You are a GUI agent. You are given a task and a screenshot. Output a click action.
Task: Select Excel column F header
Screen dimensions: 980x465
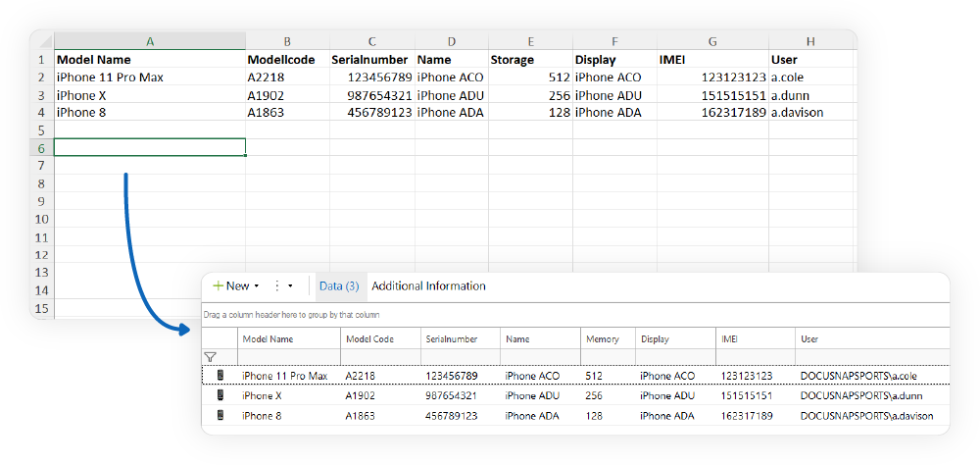click(614, 41)
